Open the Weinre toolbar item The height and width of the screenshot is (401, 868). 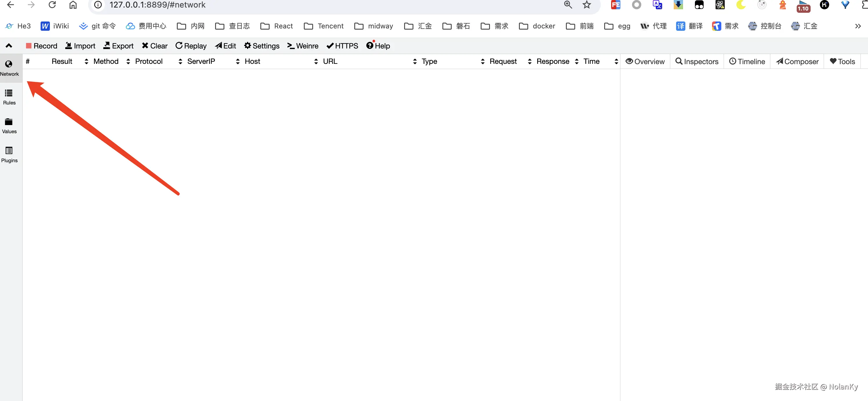tap(303, 46)
